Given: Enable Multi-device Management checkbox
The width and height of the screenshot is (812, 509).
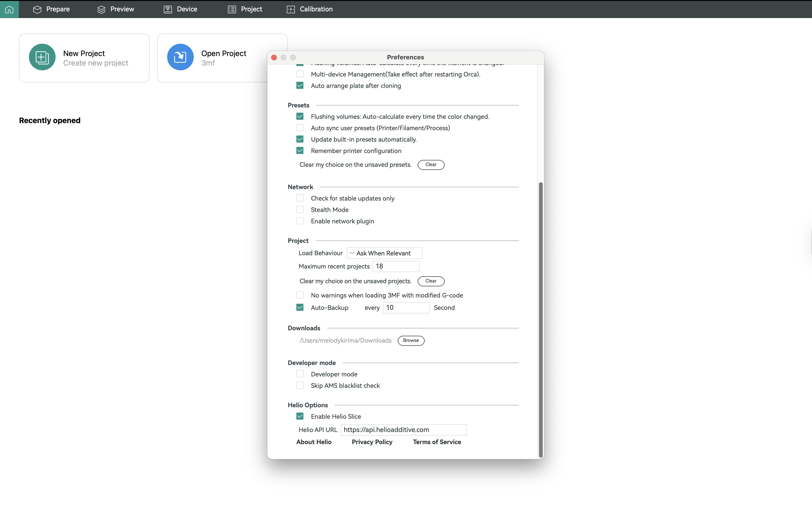Looking at the screenshot, I should coord(300,74).
